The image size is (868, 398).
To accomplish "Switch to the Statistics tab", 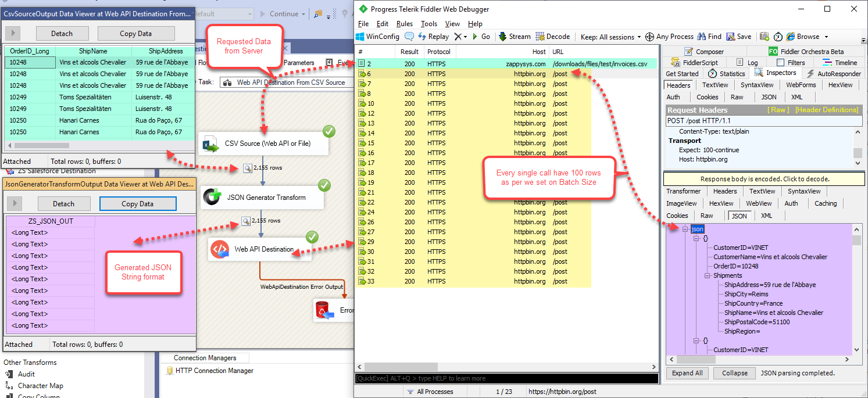I will click(x=726, y=74).
